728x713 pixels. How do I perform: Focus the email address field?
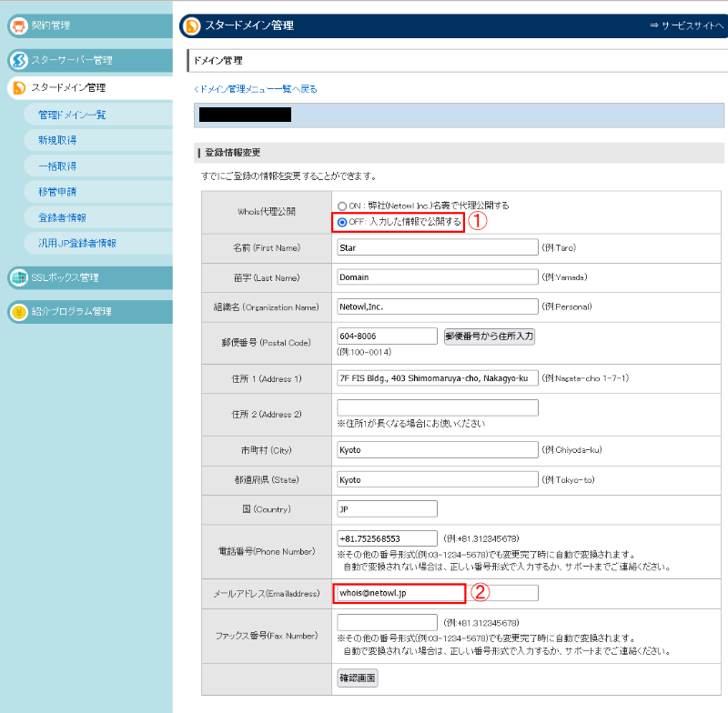click(x=399, y=593)
